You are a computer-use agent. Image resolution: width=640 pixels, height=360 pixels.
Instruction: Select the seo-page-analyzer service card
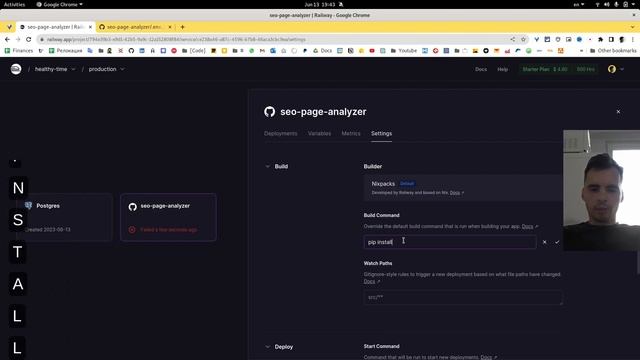(x=168, y=217)
